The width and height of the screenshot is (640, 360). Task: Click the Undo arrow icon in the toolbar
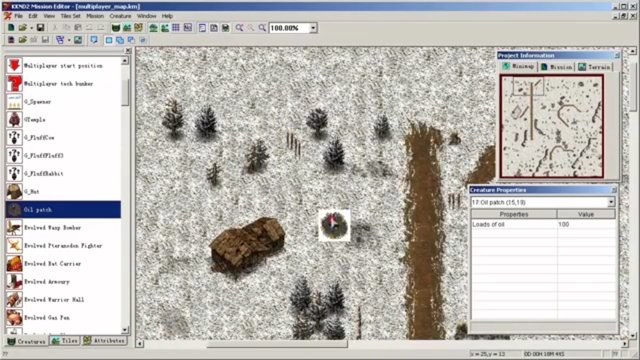click(89, 28)
